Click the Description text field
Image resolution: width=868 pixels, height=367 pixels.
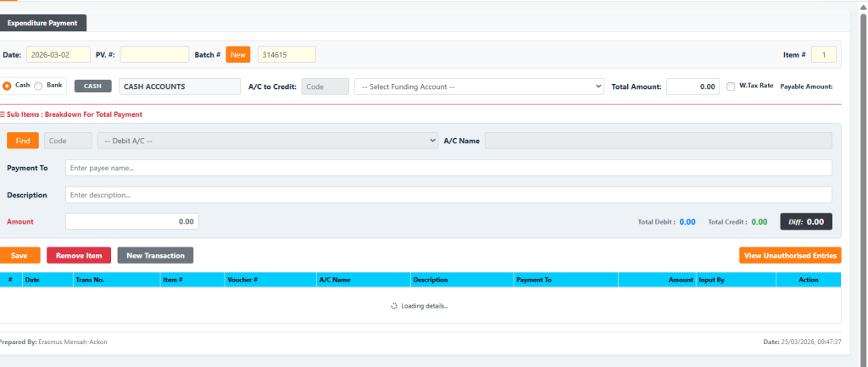448,195
